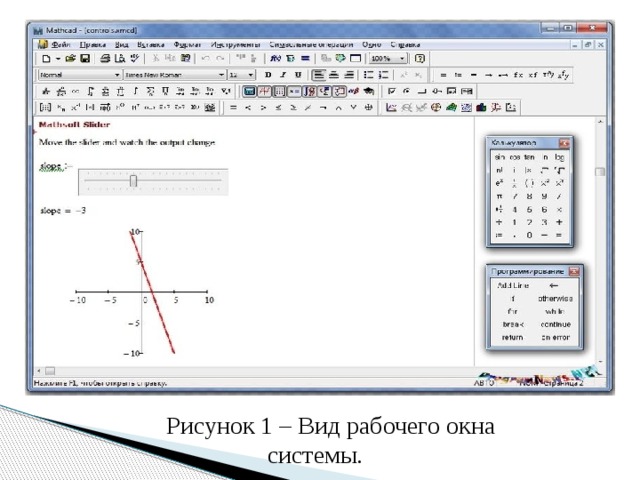This screenshot has width=640, height=480.
Task: Click the Mathsoft Slider heading
Action: [x=74, y=124]
